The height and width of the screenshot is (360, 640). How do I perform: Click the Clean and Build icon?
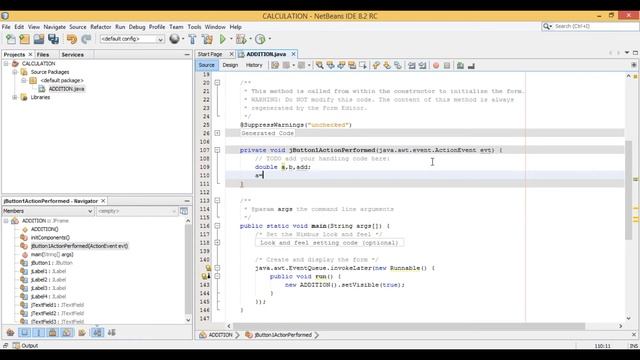click(x=207, y=39)
